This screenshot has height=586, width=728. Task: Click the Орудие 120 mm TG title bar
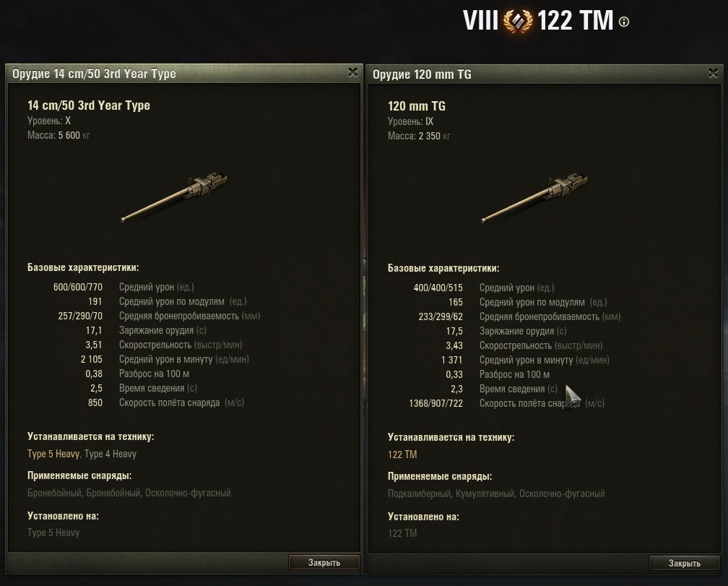click(544, 74)
